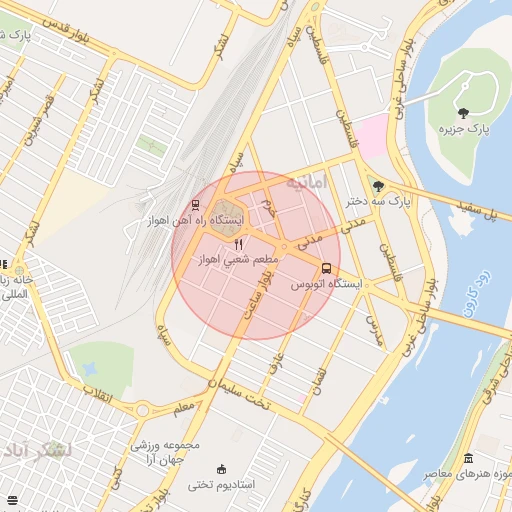This screenshot has height=512, width=512.
Task: Select the stadium icon above استادیوم تختی
Action: [x=221, y=470]
